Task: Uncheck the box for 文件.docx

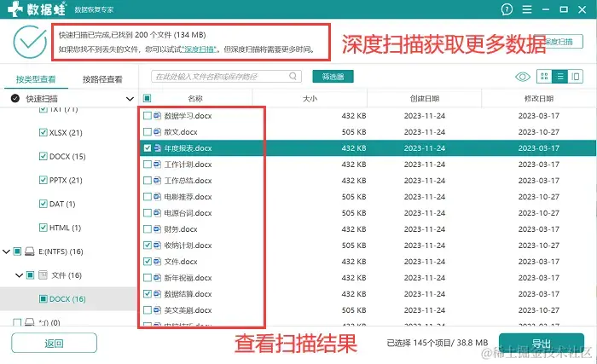Action: pos(147,262)
